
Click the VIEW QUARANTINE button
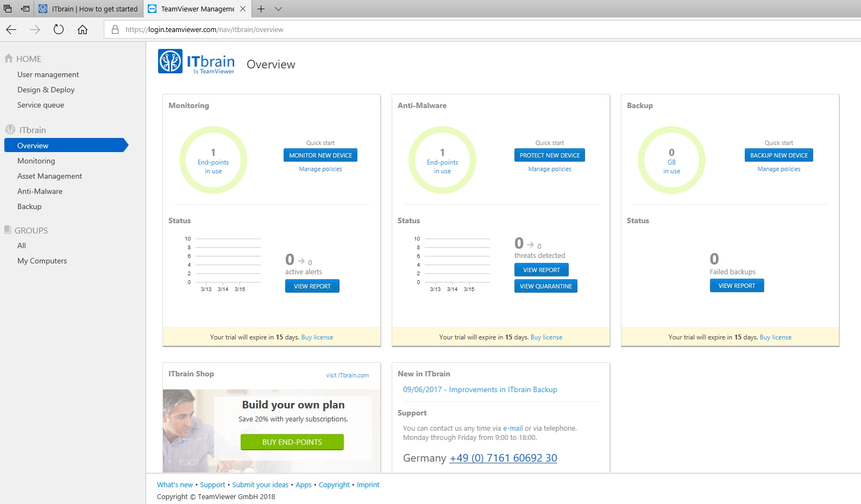(x=546, y=286)
